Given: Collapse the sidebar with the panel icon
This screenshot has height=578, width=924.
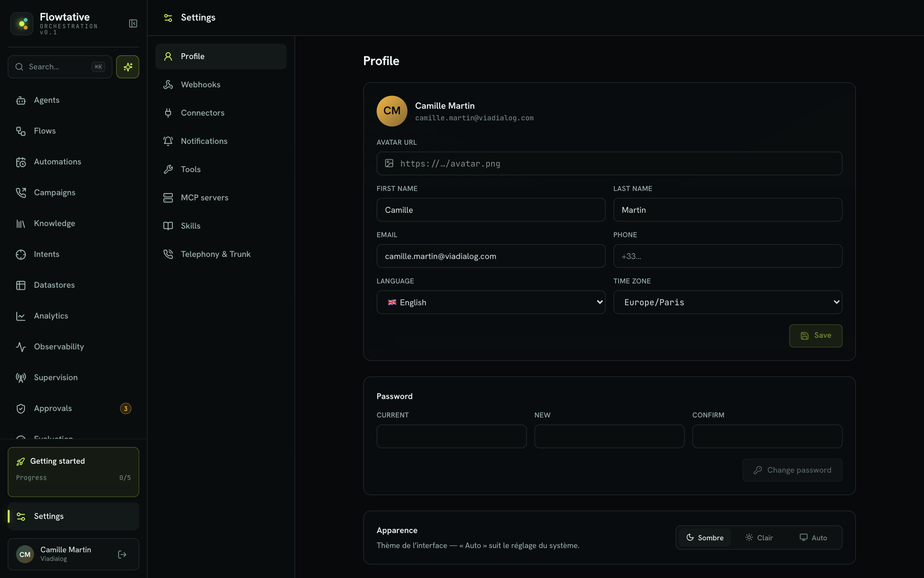Looking at the screenshot, I should (x=133, y=24).
